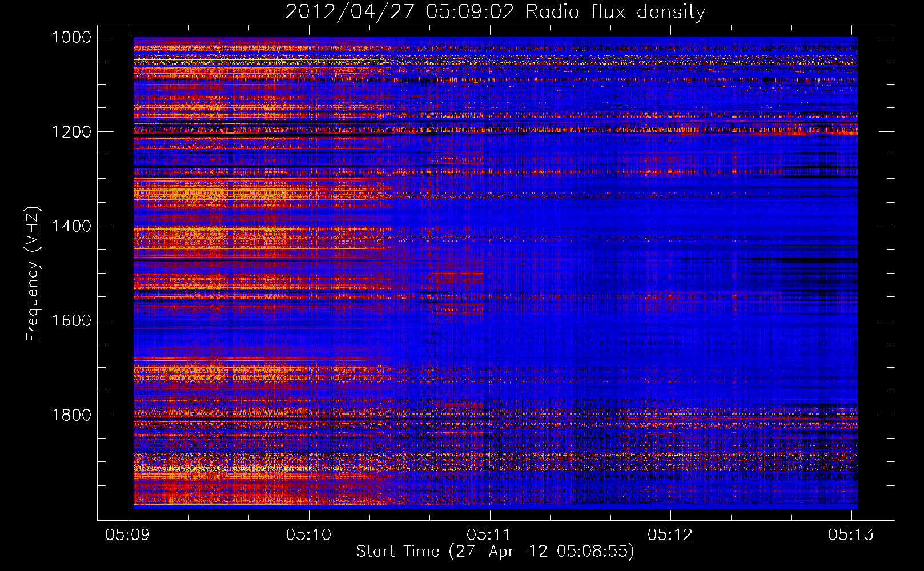924x571 pixels.
Task: Click the 1600 frequency axis label
Action: click(x=71, y=320)
